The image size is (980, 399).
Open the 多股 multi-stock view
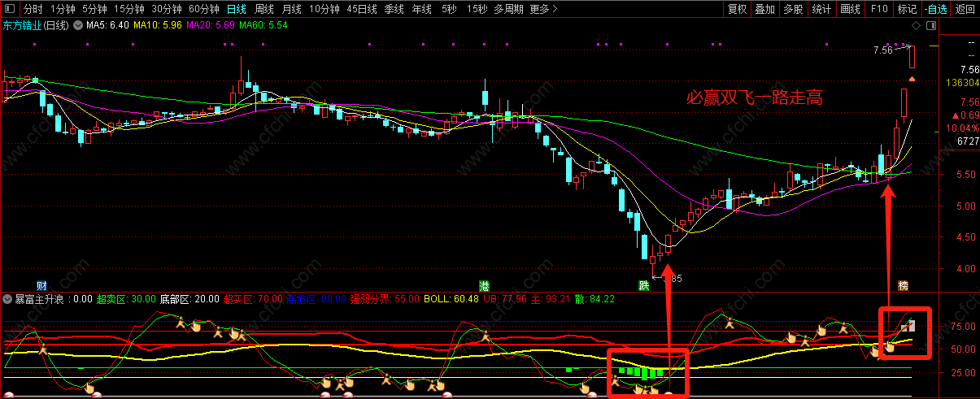click(x=793, y=10)
